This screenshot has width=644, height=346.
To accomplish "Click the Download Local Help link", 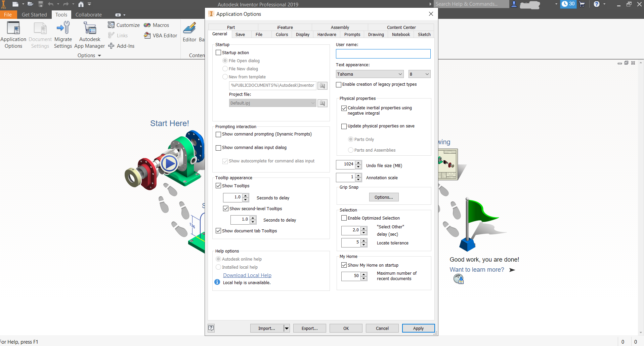I will click(247, 275).
